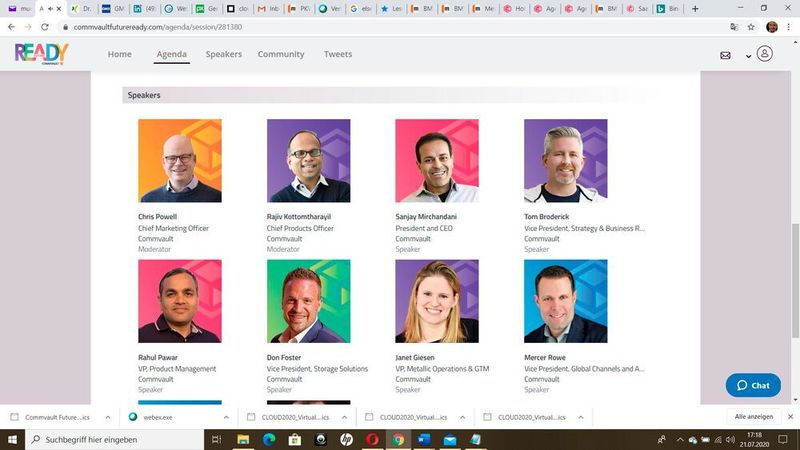Screen dimensions: 800x450
Task: Open the Chat button
Action: pyautogui.click(x=753, y=385)
